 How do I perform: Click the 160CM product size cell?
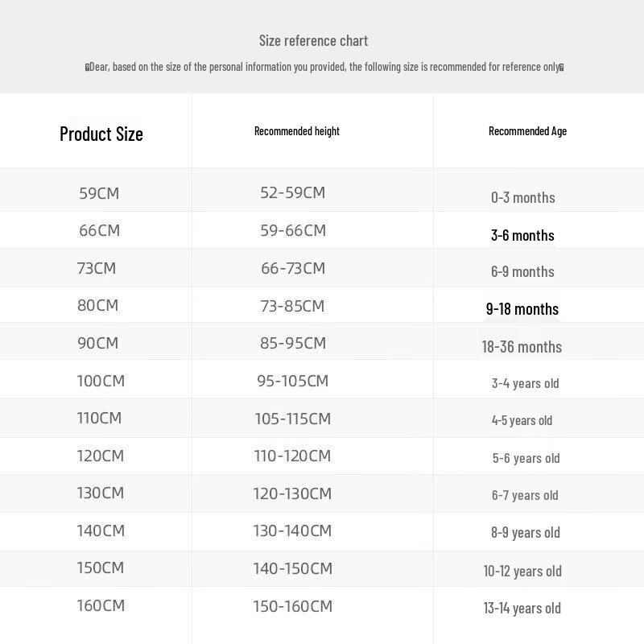tap(101, 605)
